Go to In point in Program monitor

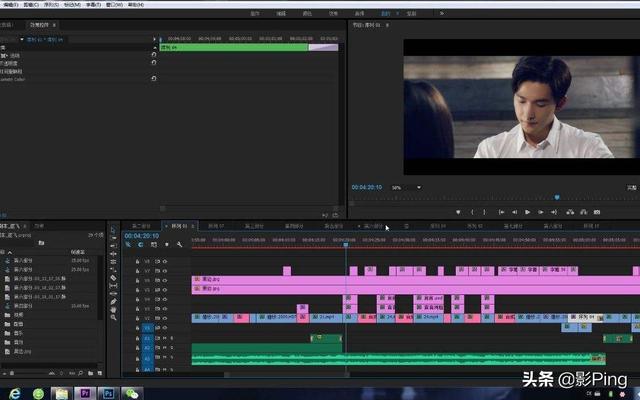501,212
